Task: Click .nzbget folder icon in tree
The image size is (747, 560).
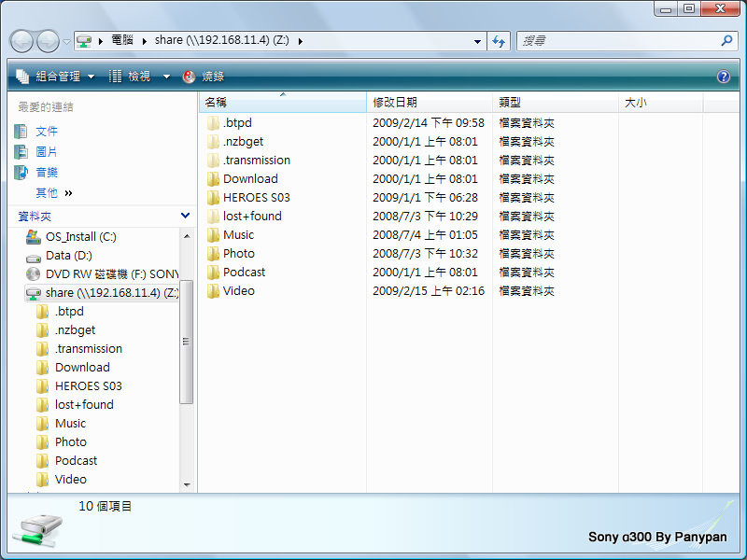Action: point(42,330)
